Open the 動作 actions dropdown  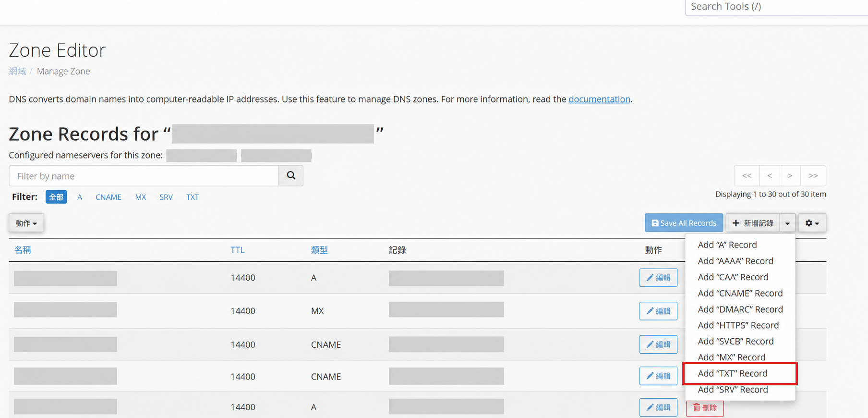point(26,223)
